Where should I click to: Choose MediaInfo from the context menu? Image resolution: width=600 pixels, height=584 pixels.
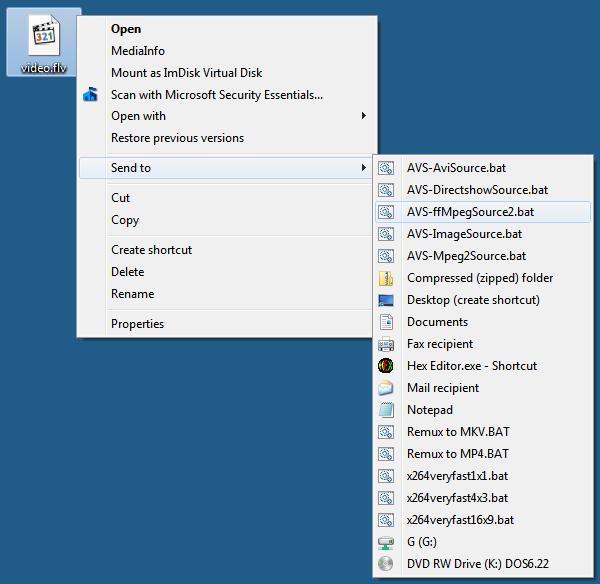point(138,51)
